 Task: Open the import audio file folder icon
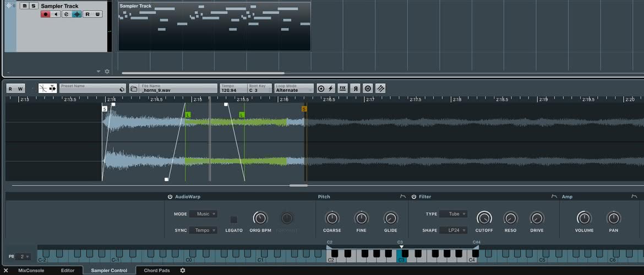point(134,88)
